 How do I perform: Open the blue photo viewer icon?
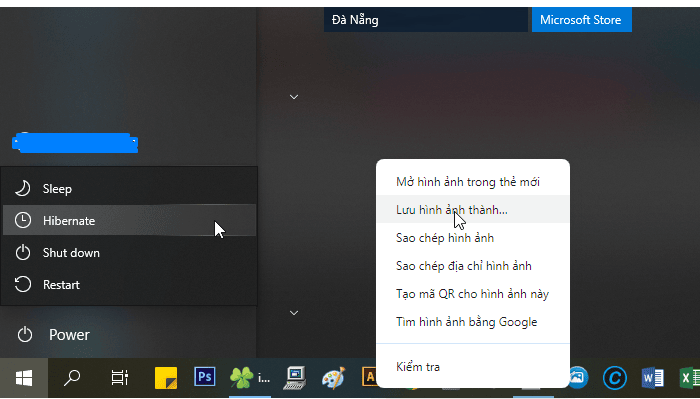[579, 378]
